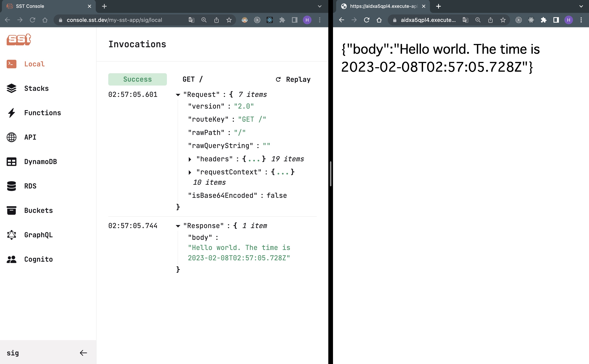
Task: Open the RDS panel
Action: 30,186
